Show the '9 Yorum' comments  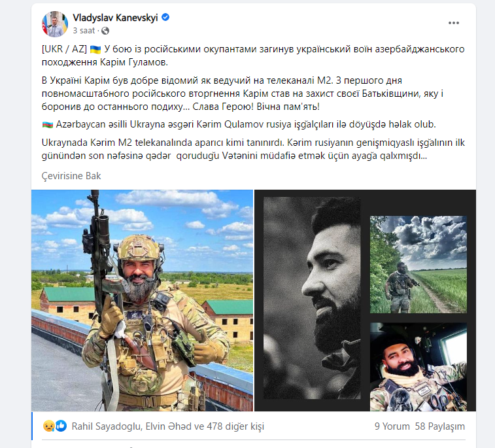[x=392, y=426]
